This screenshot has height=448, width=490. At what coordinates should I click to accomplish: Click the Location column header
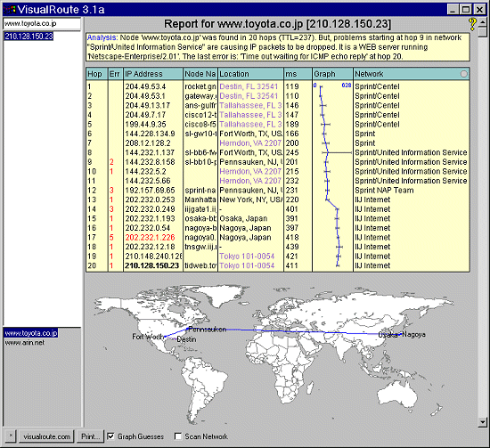click(250, 74)
